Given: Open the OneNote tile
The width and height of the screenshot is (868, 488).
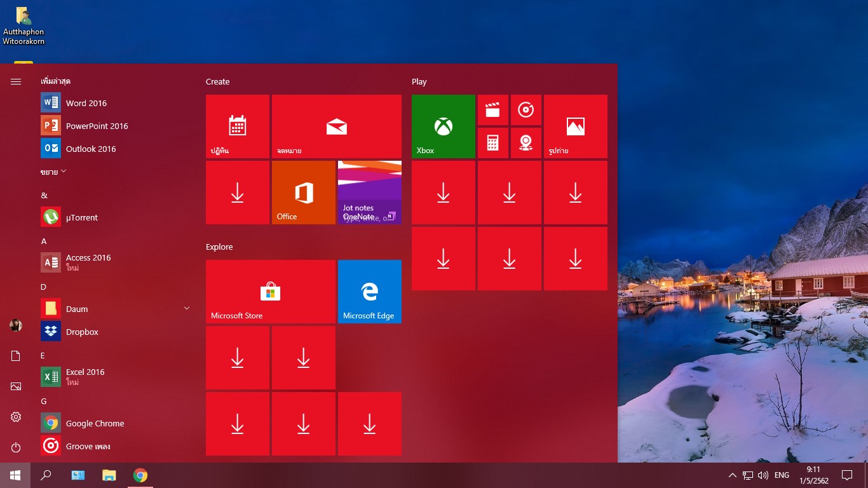Looking at the screenshot, I should pos(370,193).
